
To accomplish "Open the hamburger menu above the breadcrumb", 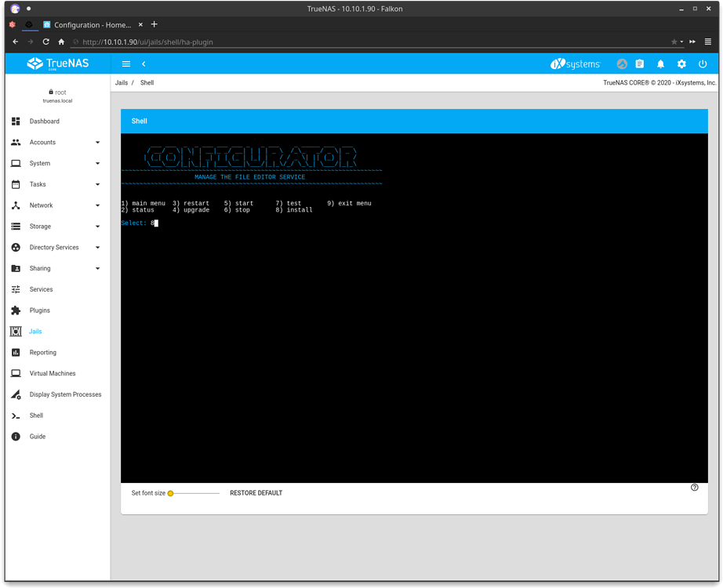I will click(125, 64).
